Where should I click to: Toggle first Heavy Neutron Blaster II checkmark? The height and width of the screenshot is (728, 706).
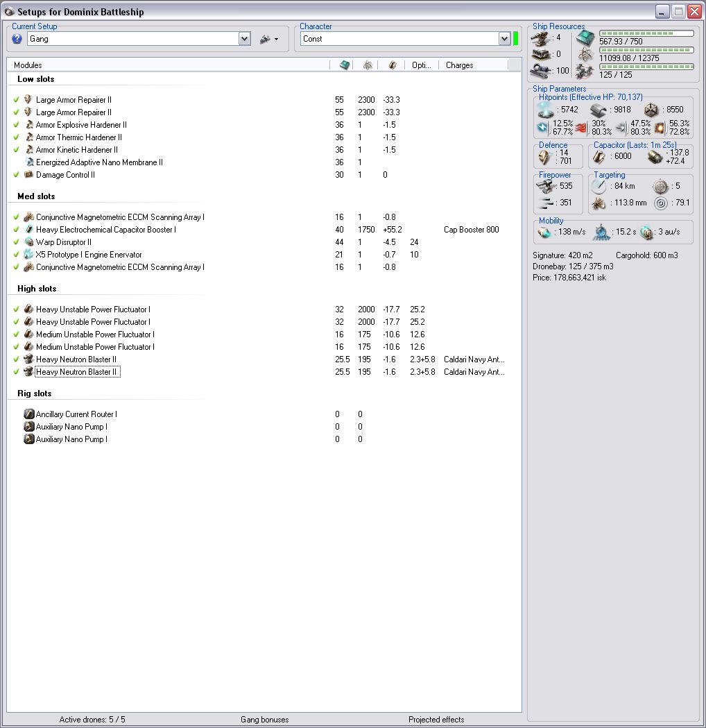click(16, 359)
